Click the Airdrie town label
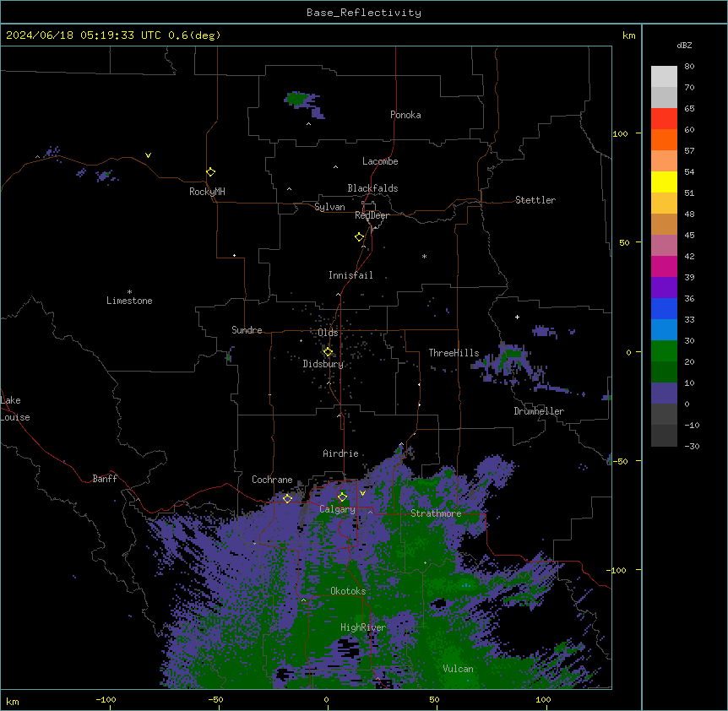 (x=341, y=453)
